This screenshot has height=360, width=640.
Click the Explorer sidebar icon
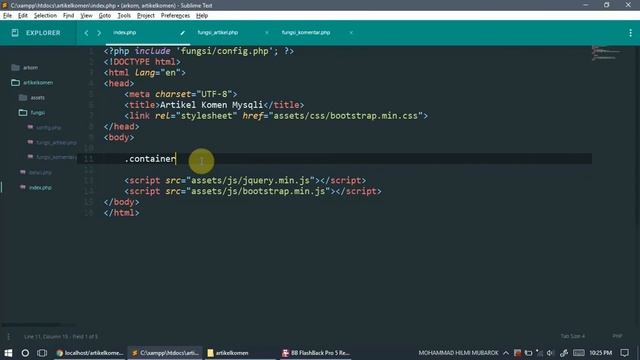(x=15, y=33)
